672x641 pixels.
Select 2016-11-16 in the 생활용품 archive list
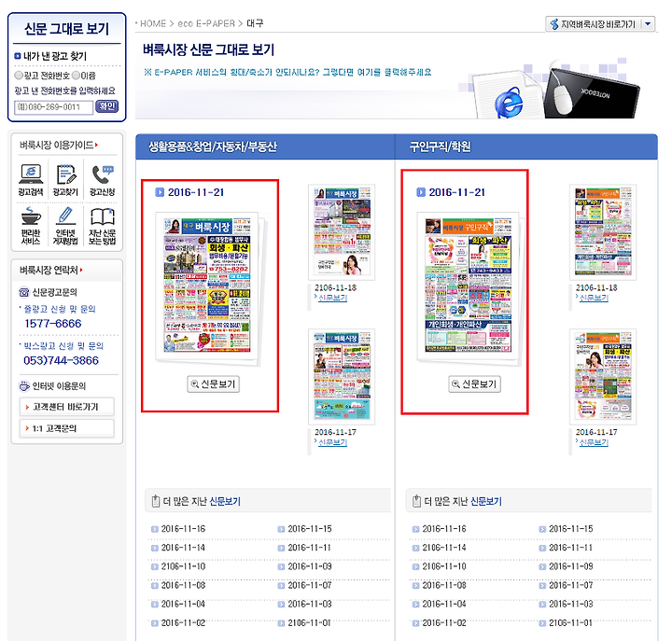coord(183,529)
